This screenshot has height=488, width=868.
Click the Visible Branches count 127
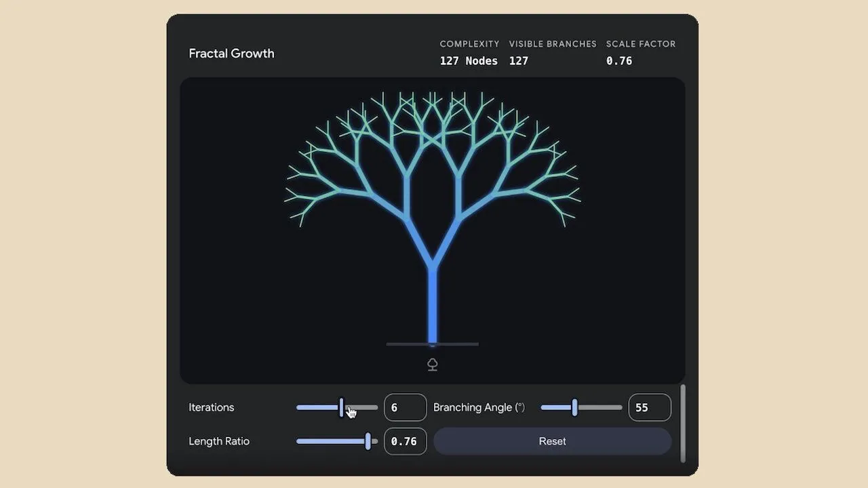click(x=519, y=61)
